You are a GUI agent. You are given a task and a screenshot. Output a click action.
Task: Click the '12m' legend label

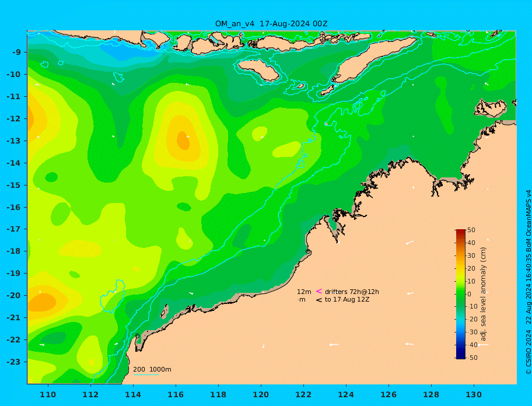click(x=304, y=292)
